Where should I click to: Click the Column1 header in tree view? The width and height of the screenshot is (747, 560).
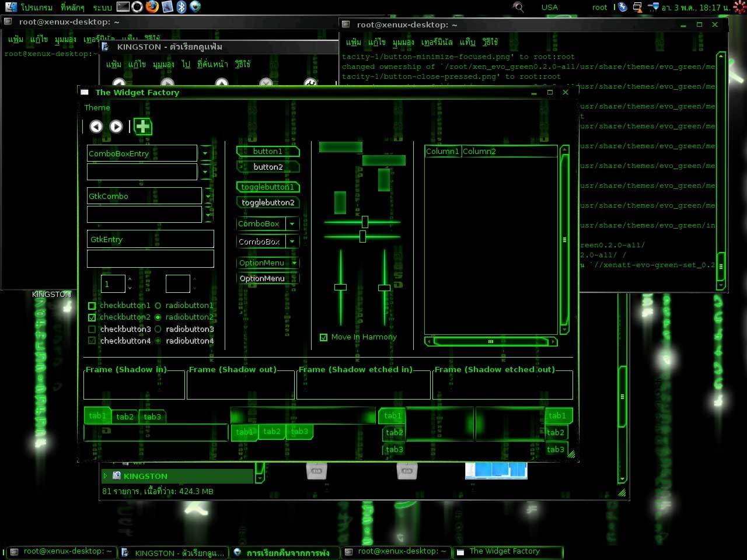point(442,151)
